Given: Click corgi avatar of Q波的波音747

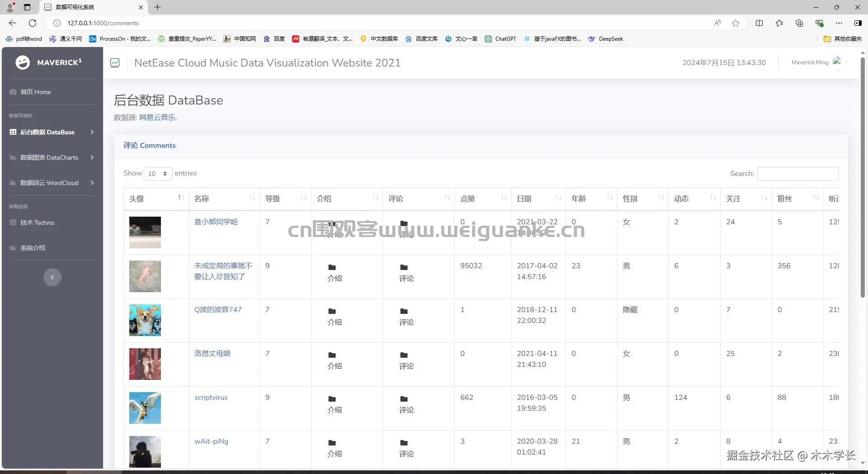Looking at the screenshot, I should 145,320.
